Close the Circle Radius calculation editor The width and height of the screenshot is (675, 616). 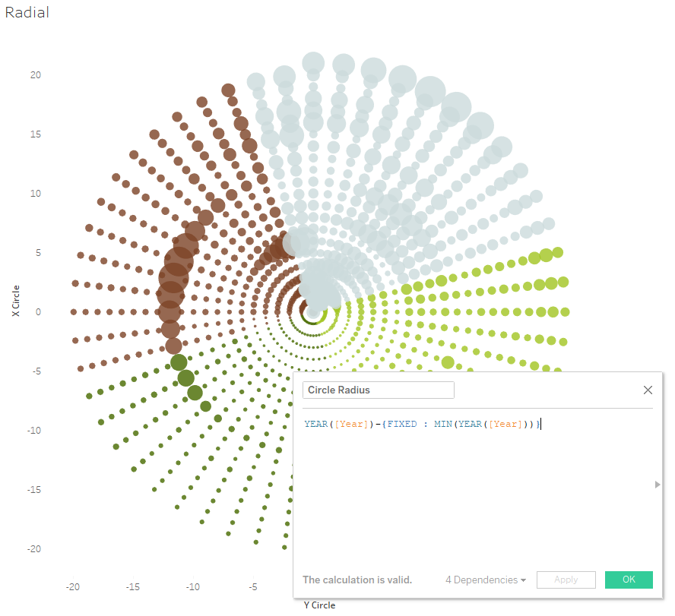tap(648, 390)
